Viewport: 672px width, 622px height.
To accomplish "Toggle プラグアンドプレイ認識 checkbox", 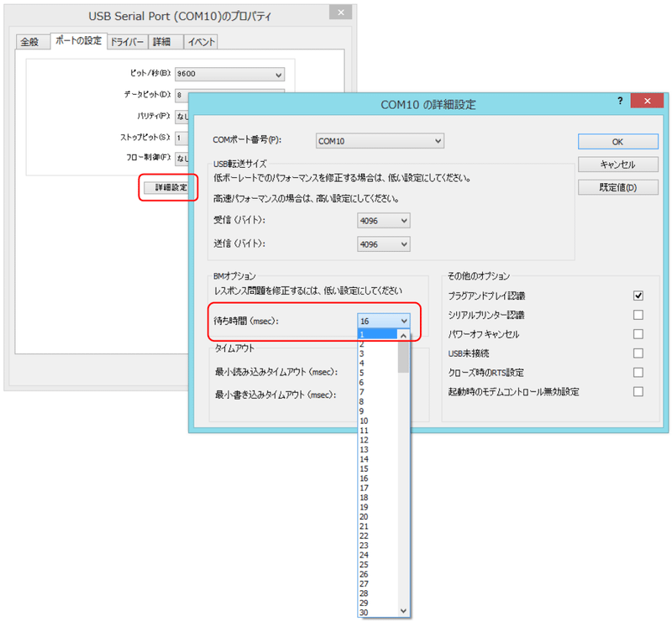I will [x=638, y=295].
